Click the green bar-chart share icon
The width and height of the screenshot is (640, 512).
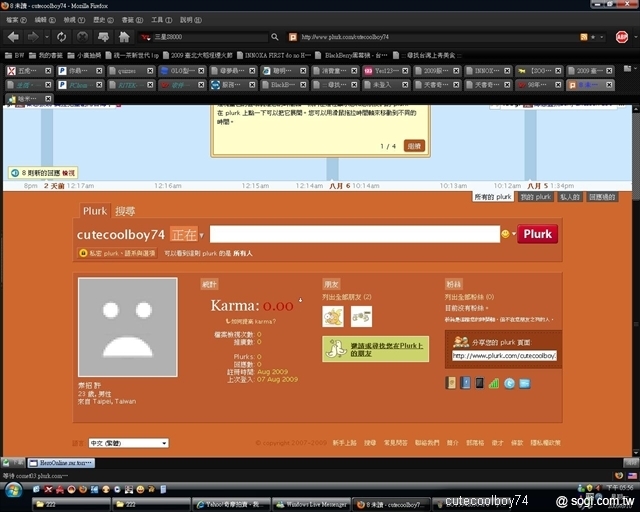pos(494,383)
